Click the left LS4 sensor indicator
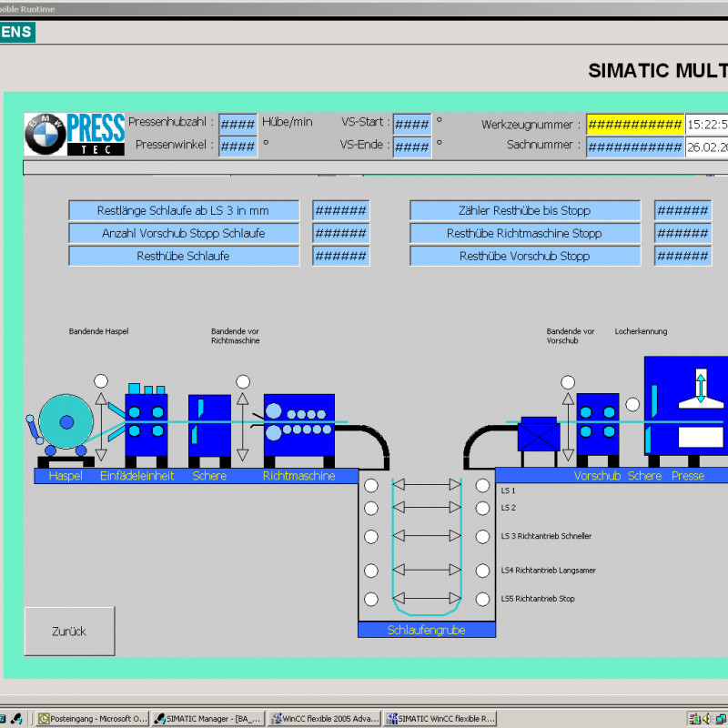This screenshot has height=728, width=728. (x=371, y=571)
